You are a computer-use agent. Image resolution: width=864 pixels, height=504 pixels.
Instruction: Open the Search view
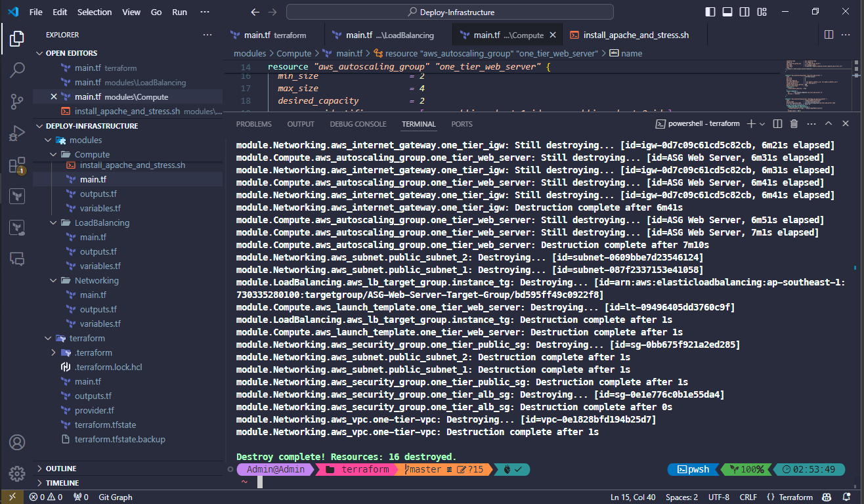coord(17,70)
